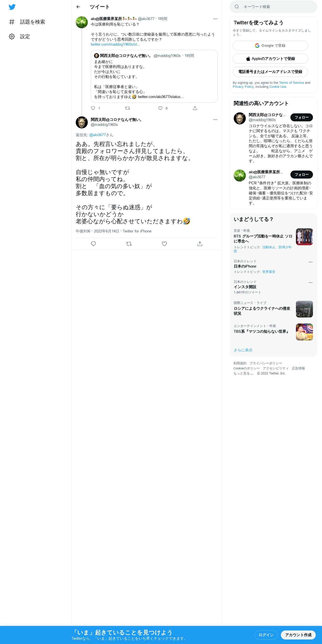Follow 関西太郎 @maddog1960s account

[302, 117]
